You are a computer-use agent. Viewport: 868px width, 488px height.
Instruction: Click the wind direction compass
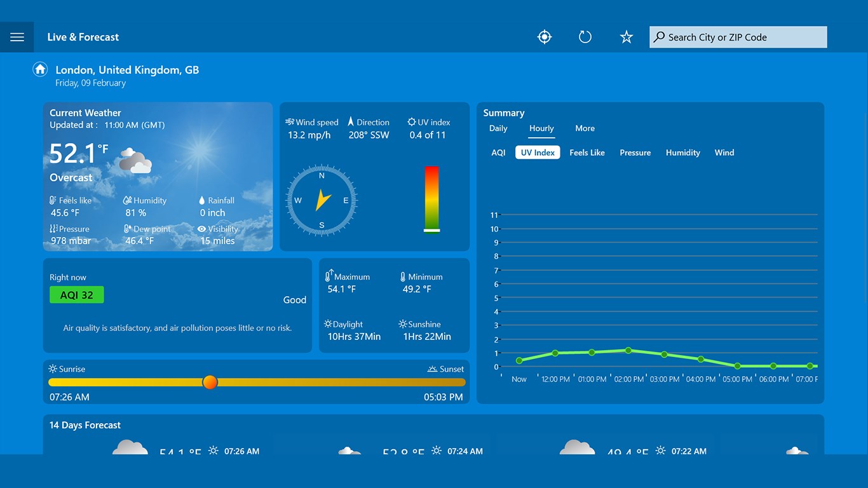[321, 200]
